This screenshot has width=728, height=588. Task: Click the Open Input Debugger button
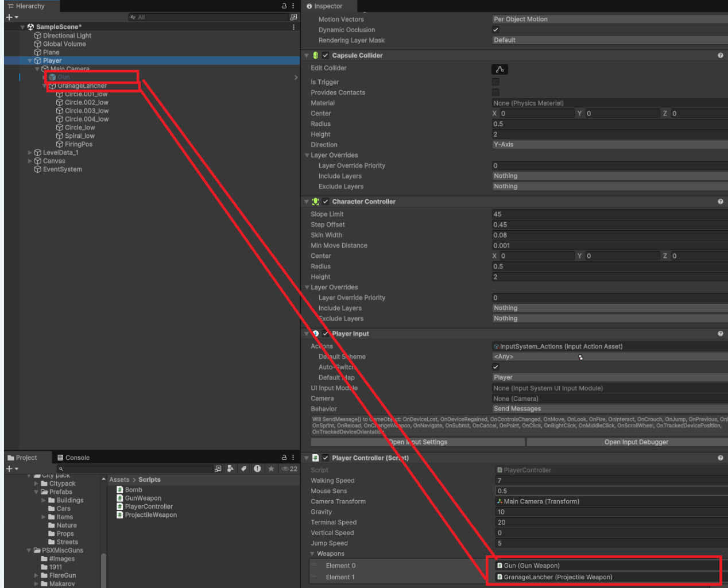pos(628,442)
